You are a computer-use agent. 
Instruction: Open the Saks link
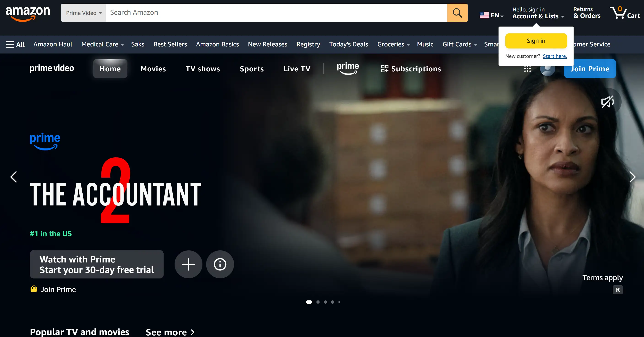coord(138,44)
